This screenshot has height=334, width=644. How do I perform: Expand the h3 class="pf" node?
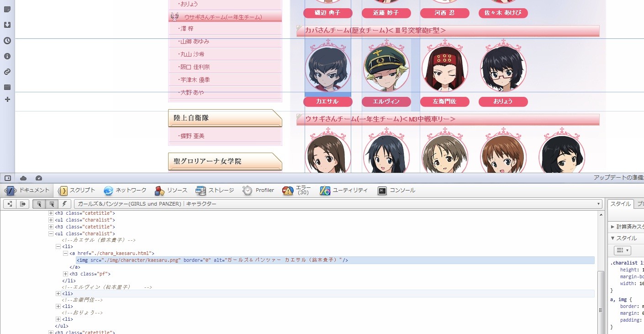click(x=65, y=274)
